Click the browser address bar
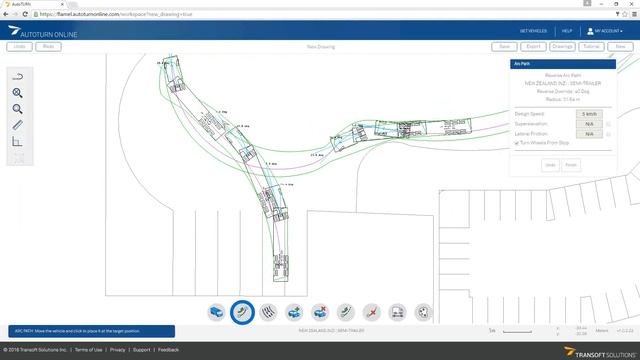 (x=322, y=14)
